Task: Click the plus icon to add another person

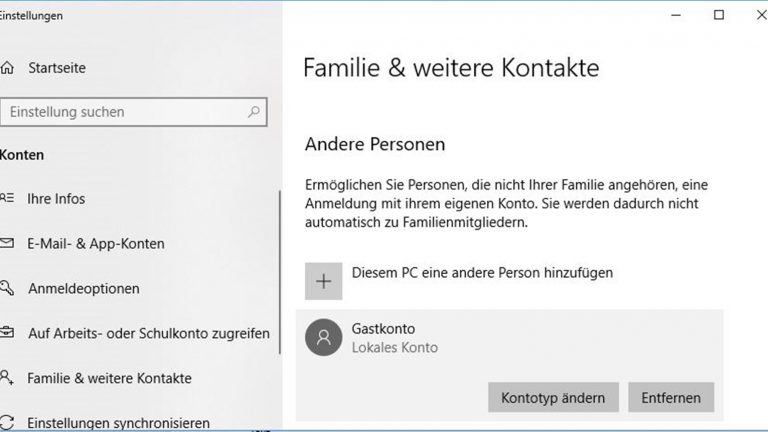Action: click(x=323, y=281)
